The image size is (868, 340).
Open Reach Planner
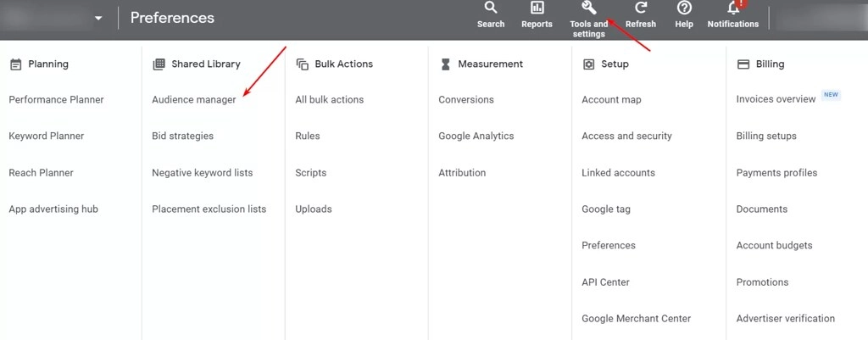pyautogui.click(x=41, y=173)
